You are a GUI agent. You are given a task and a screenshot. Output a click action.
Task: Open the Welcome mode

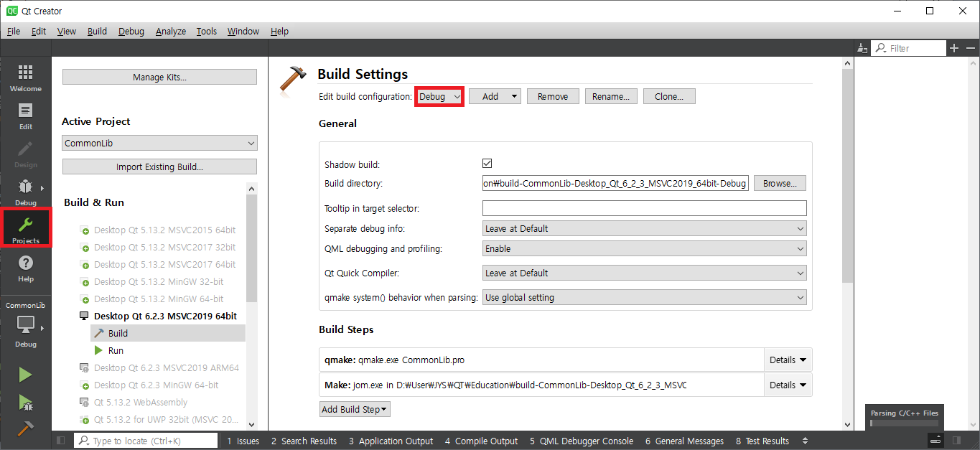point(25,78)
